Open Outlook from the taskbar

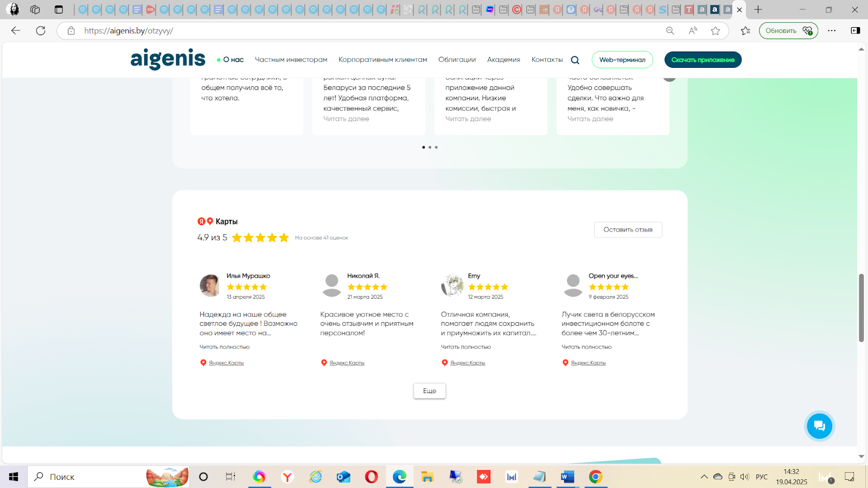343,477
